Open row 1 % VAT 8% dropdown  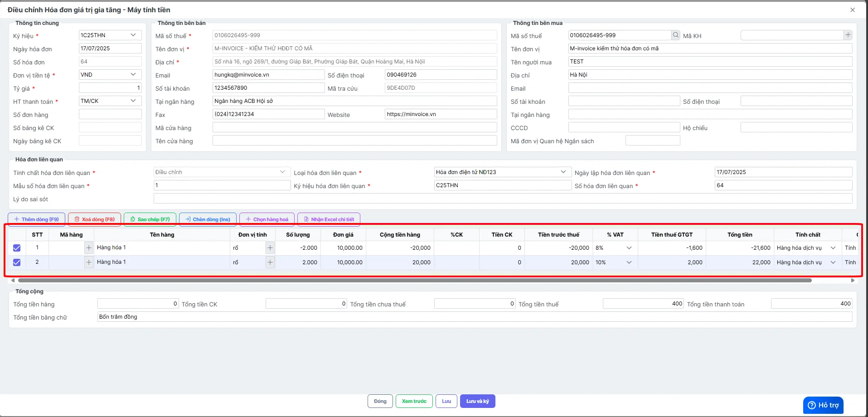tap(615, 248)
